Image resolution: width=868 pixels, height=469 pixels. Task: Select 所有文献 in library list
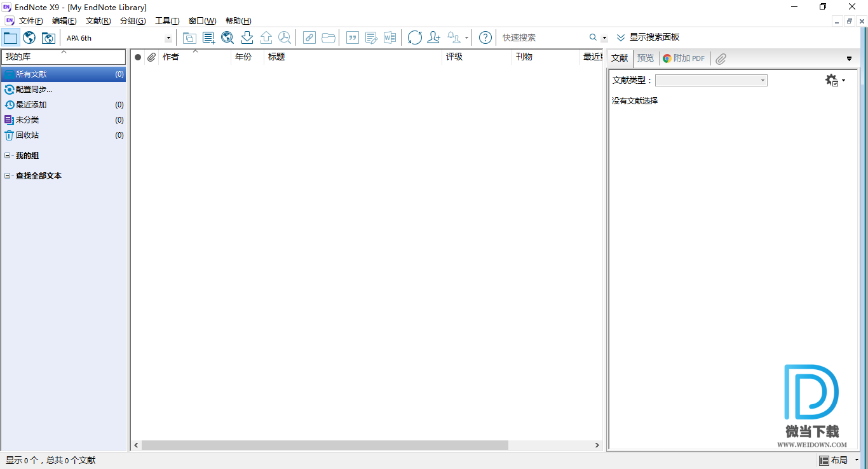[64, 74]
